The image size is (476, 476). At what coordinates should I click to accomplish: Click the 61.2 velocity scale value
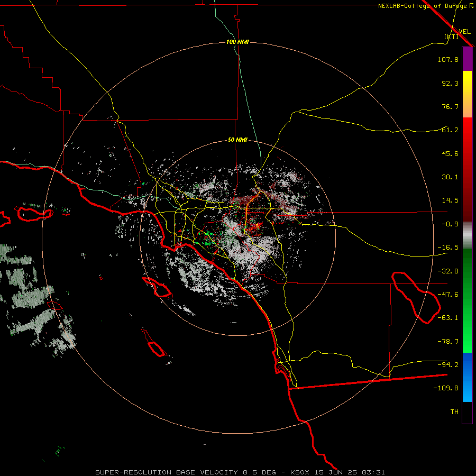click(x=450, y=130)
